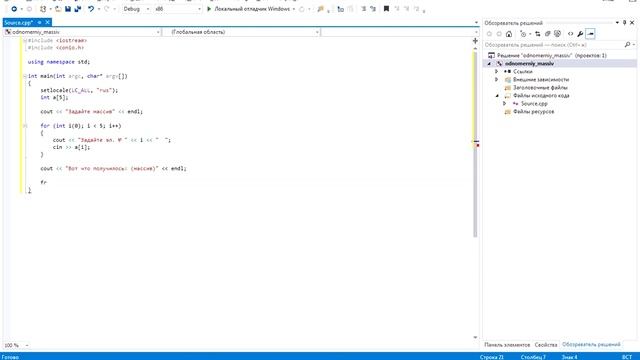Comment out the selected lines
Screen dimensions: 640x360
(363, 9)
